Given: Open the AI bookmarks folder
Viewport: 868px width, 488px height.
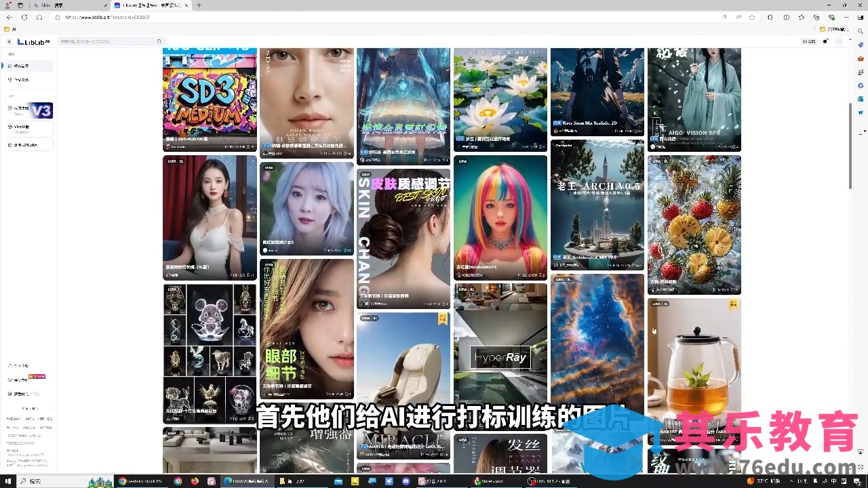Looking at the screenshot, I should pos(10,29).
